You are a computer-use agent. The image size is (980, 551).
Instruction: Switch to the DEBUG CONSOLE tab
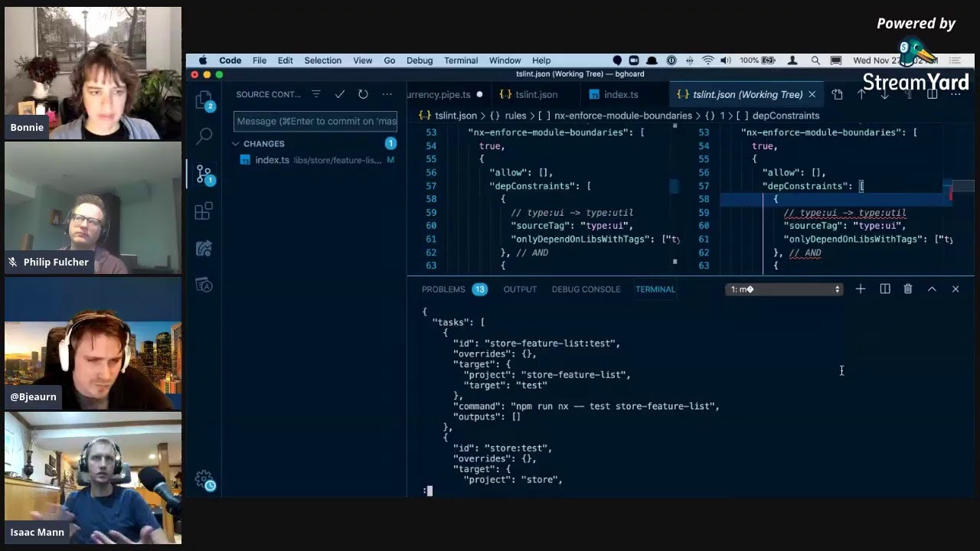click(x=586, y=289)
